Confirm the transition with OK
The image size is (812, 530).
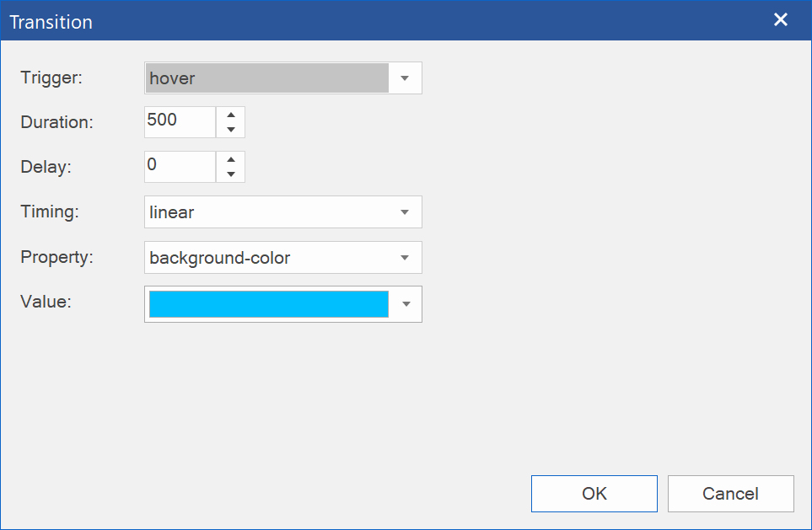(594, 494)
